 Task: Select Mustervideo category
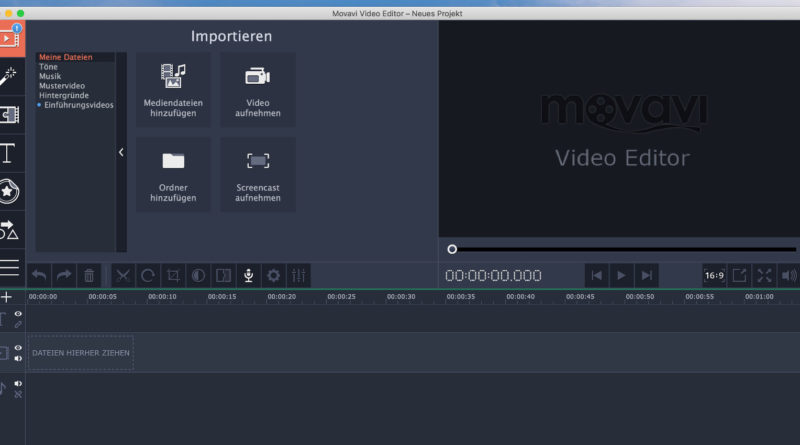pyautogui.click(x=62, y=86)
